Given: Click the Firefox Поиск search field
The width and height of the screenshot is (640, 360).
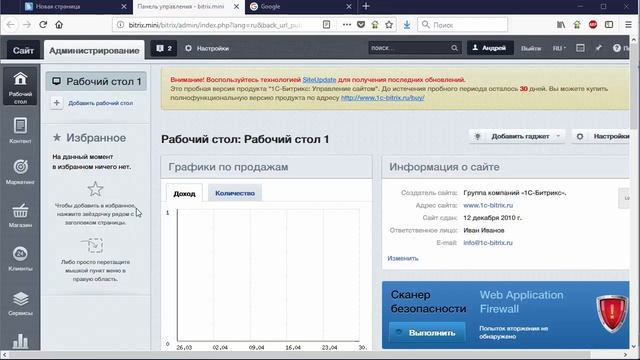Looking at the screenshot, I should [x=462, y=25].
